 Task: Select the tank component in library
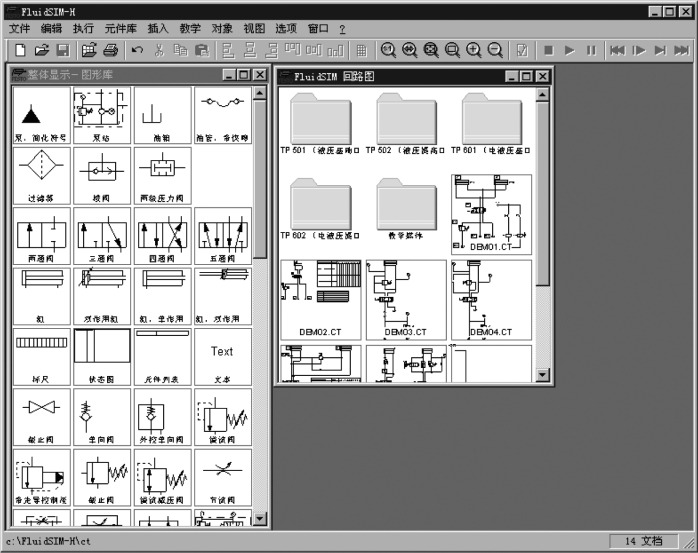162,115
